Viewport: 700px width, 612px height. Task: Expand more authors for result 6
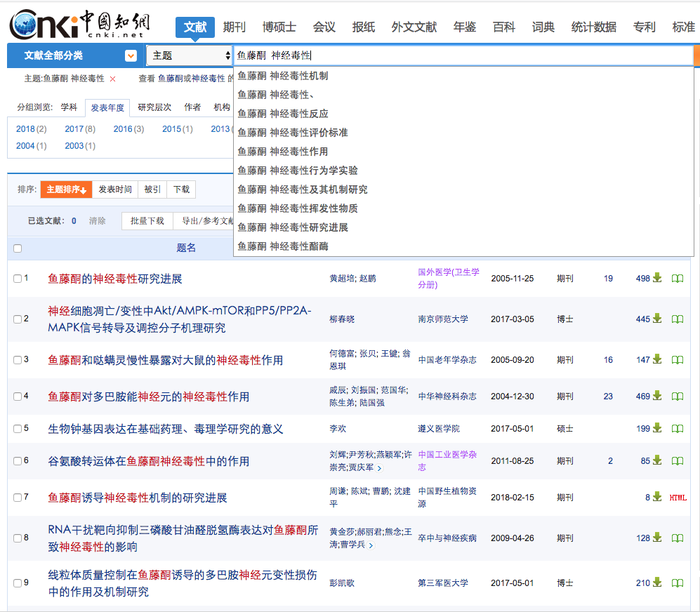(380, 468)
